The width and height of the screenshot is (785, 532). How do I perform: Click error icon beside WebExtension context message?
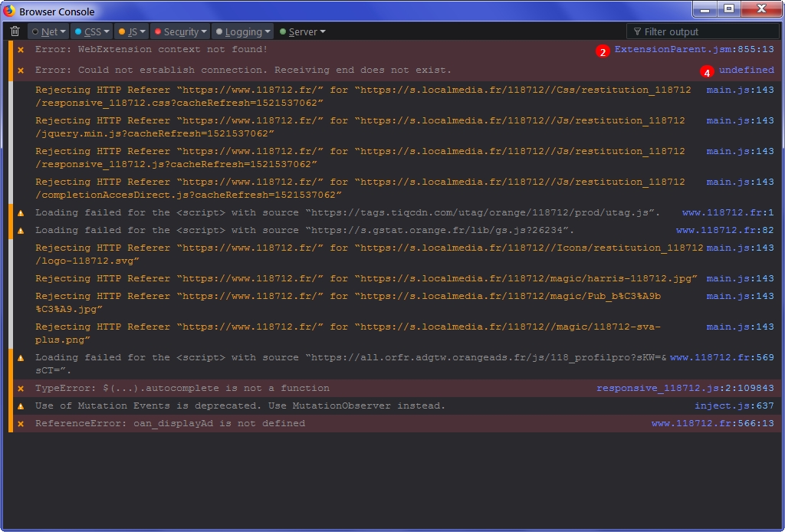[21, 50]
